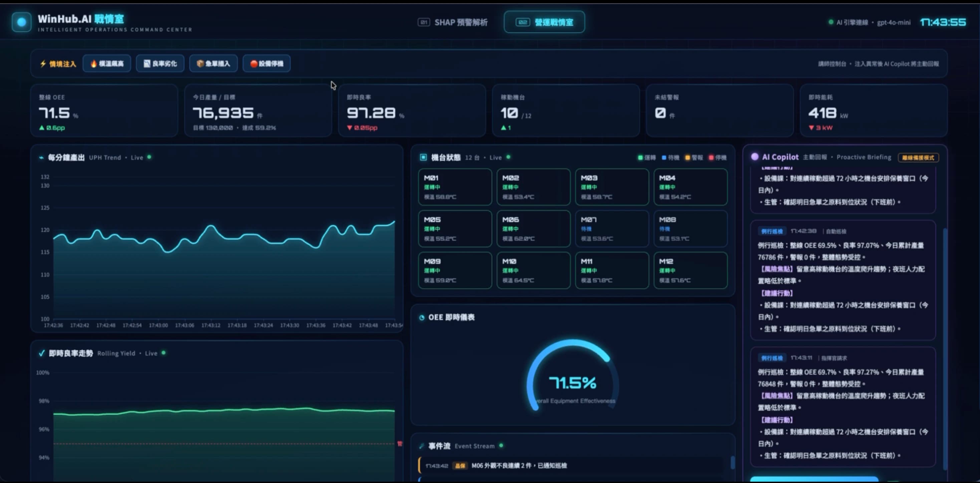Select machine card M01
The height and width of the screenshot is (483, 980).
[x=455, y=187]
